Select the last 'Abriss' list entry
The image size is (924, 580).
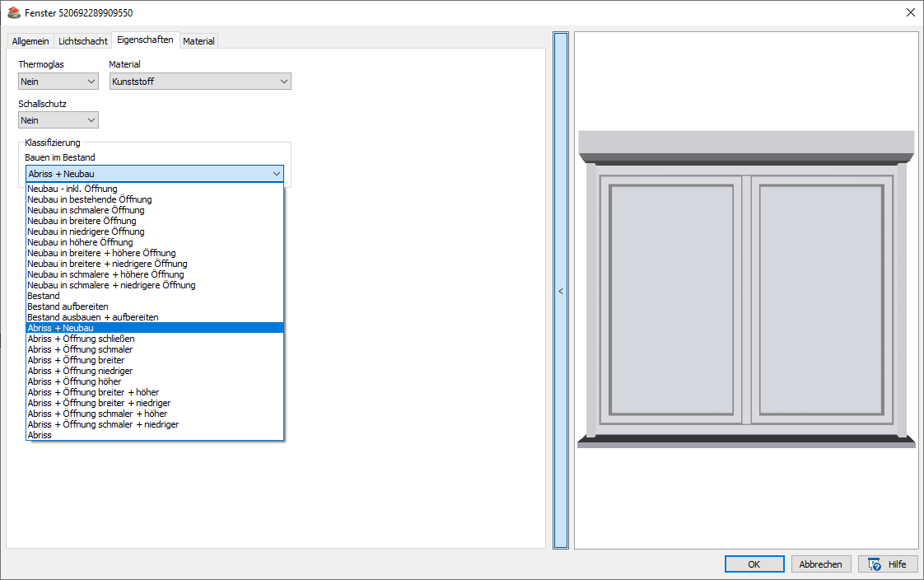point(40,435)
